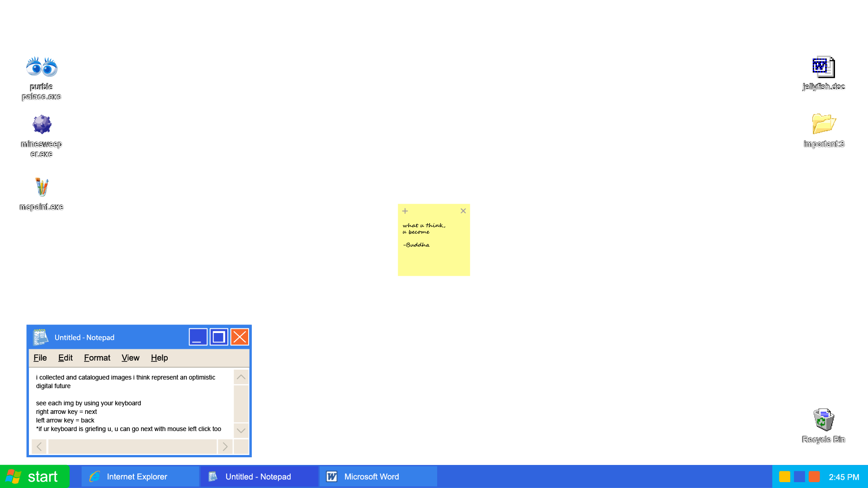
Task: Click the yellow square in the system tray
Action: [x=786, y=476]
